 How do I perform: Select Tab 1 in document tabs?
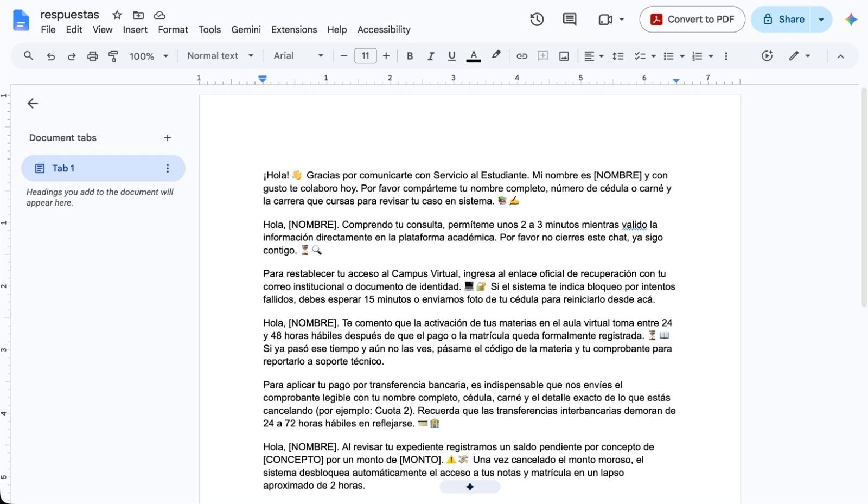103,168
